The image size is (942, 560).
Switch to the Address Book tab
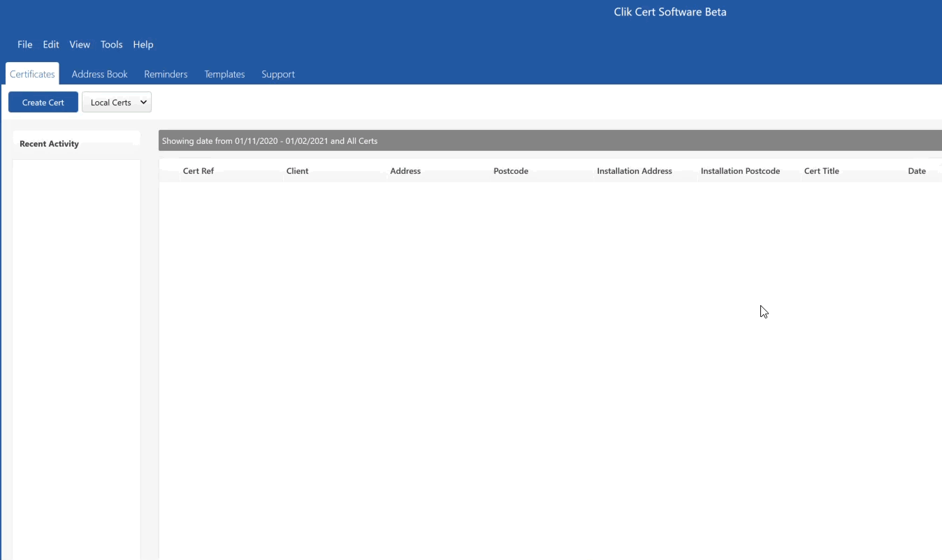(x=99, y=73)
